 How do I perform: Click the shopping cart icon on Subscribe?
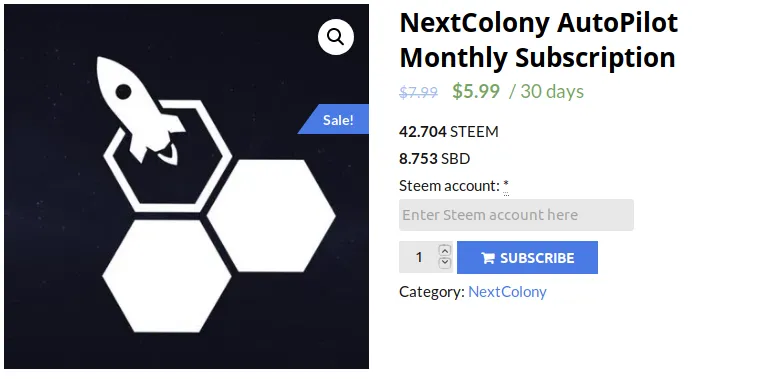488,258
